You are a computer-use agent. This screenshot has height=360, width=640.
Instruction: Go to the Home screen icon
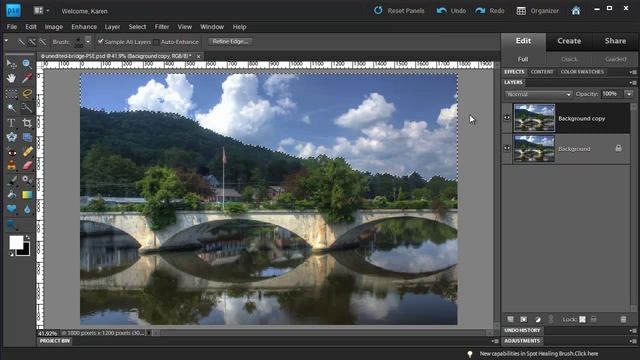[x=576, y=11]
